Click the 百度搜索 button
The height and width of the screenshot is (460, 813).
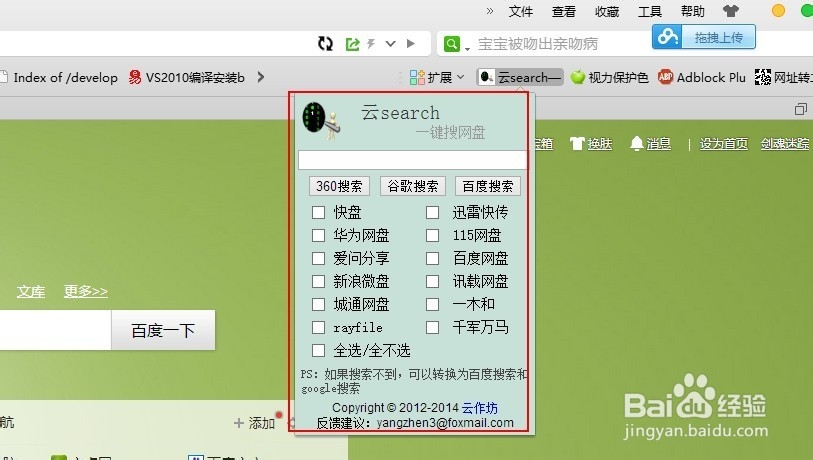pos(487,186)
